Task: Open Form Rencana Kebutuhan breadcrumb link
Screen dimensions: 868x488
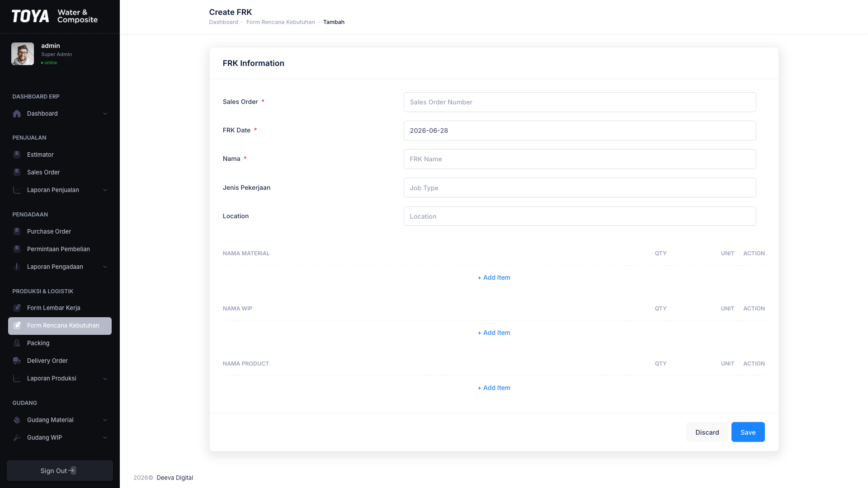Action: 280,22
